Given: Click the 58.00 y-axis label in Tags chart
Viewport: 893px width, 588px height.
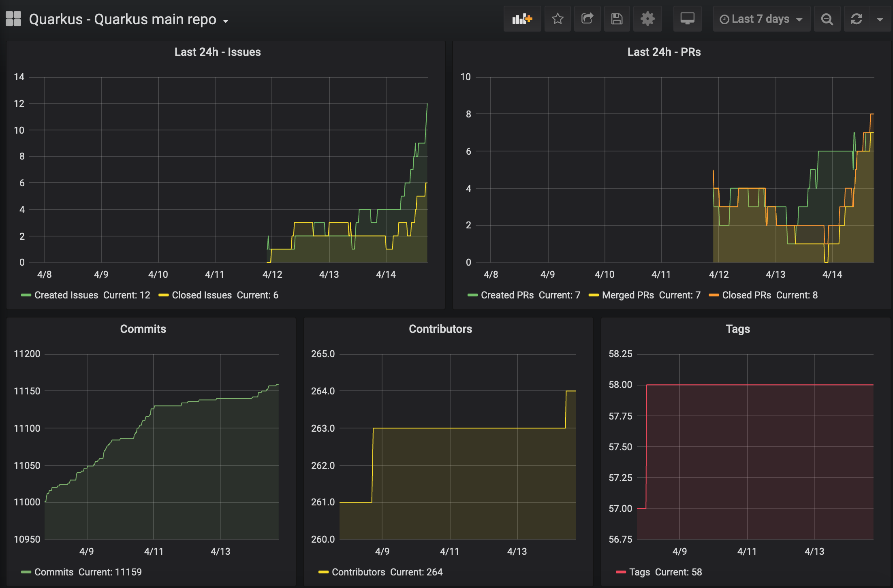Looking at the screenshot, I should pos(620,385).
